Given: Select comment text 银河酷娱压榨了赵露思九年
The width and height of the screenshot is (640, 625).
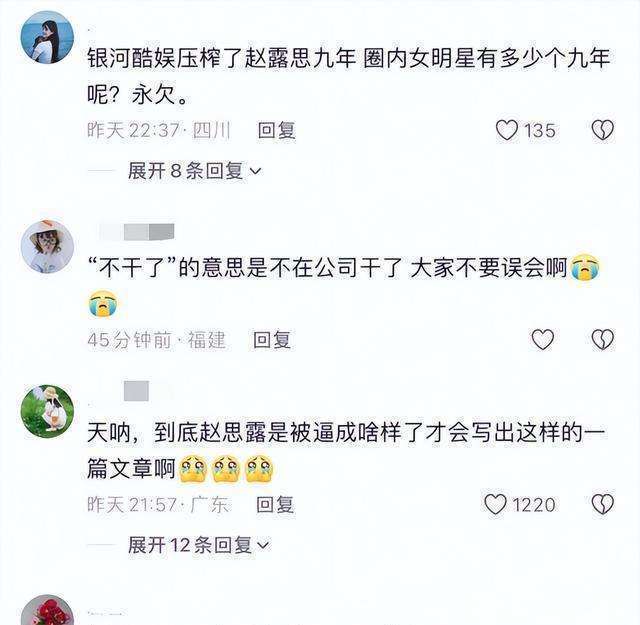Looking at the screenshot, I should [x=222, y=58].
